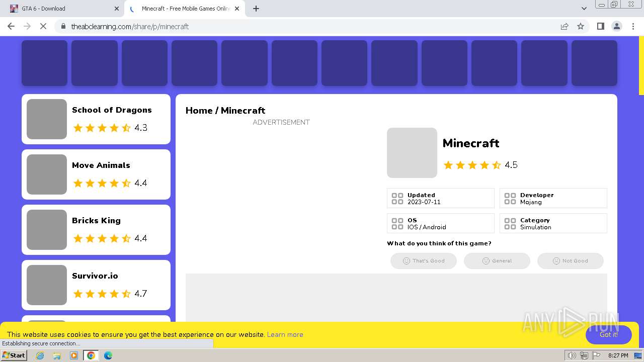Screen dimensions: 644x362
Task: Go to Home in the breadcrumb
Action: [x=199, y=111]
